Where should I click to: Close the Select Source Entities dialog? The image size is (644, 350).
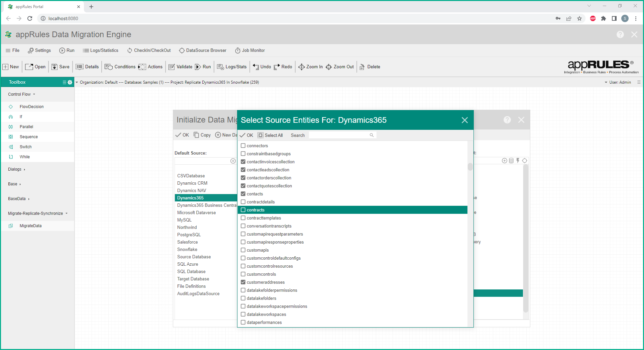465,120
